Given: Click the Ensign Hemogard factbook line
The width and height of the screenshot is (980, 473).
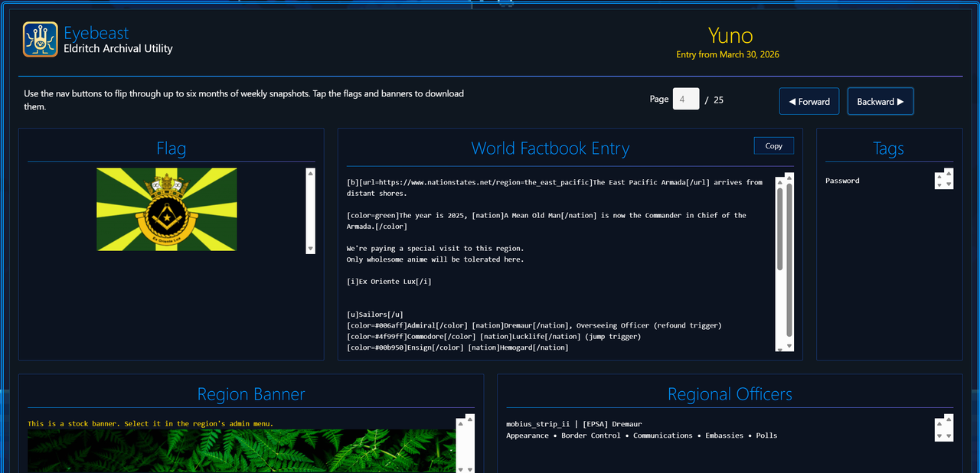Looking at the screenshot, I should click(x=457, y=347).
